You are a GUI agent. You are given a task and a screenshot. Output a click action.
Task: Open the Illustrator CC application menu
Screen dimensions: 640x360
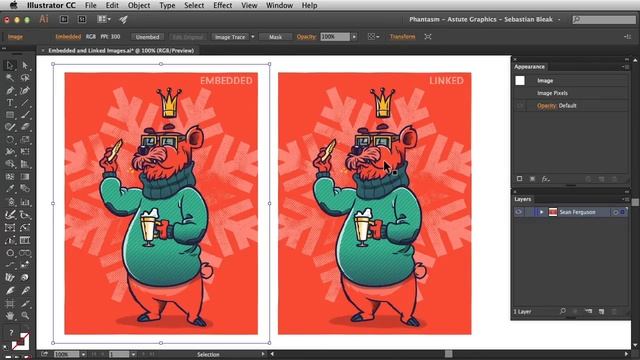point(51,5)
